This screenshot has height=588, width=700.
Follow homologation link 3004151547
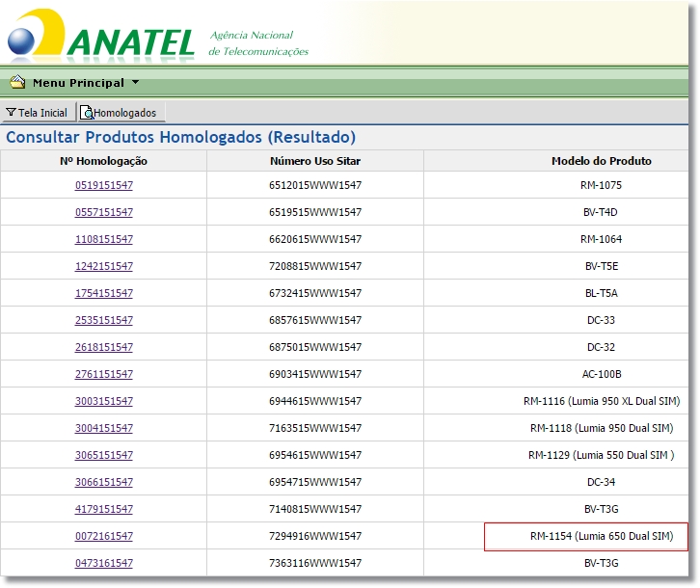click(104, 428)
